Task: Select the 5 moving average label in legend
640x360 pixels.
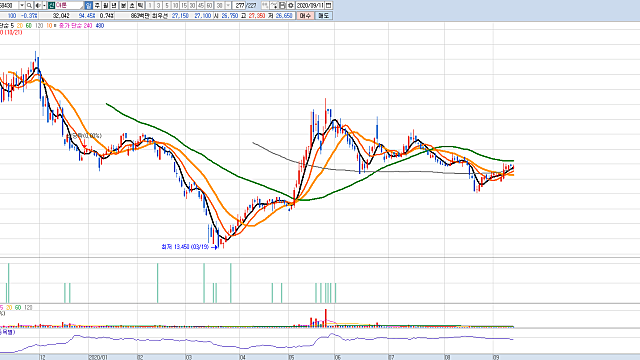Action: pos(12,26)
